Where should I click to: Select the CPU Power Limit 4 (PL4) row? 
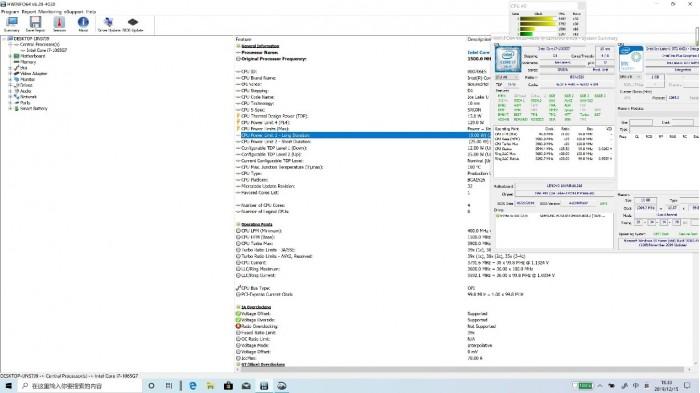[363, 122]
